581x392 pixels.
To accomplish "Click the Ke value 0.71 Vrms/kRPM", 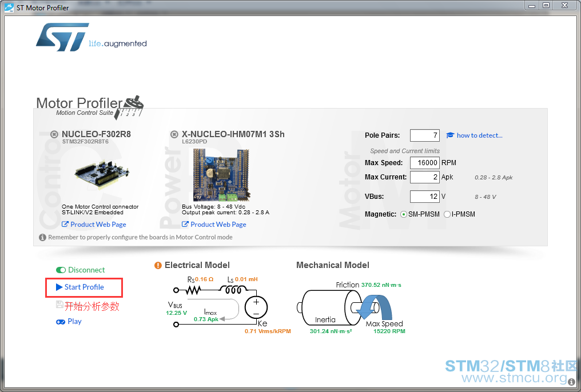I will click(268, 331).
